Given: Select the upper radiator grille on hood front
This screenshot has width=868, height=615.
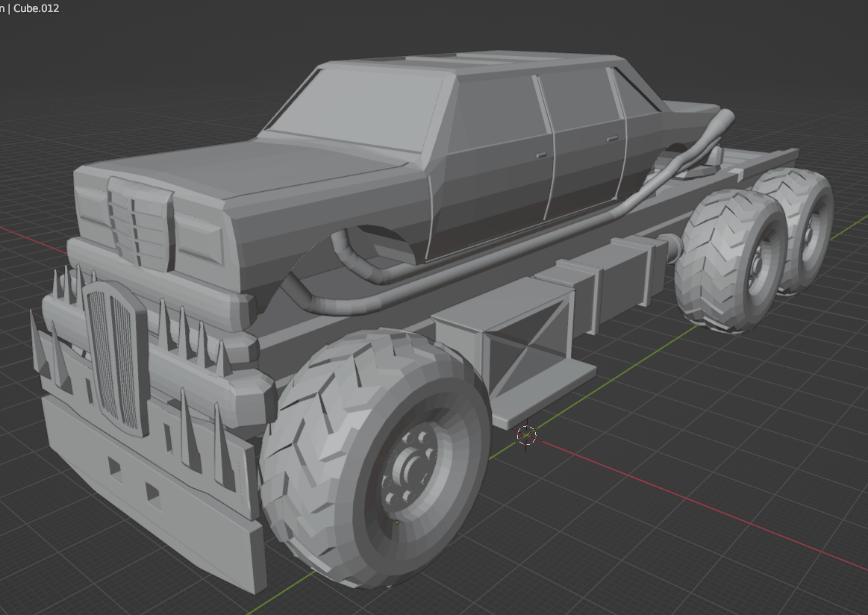Looking at the screenshot, I should pos(140,222).
